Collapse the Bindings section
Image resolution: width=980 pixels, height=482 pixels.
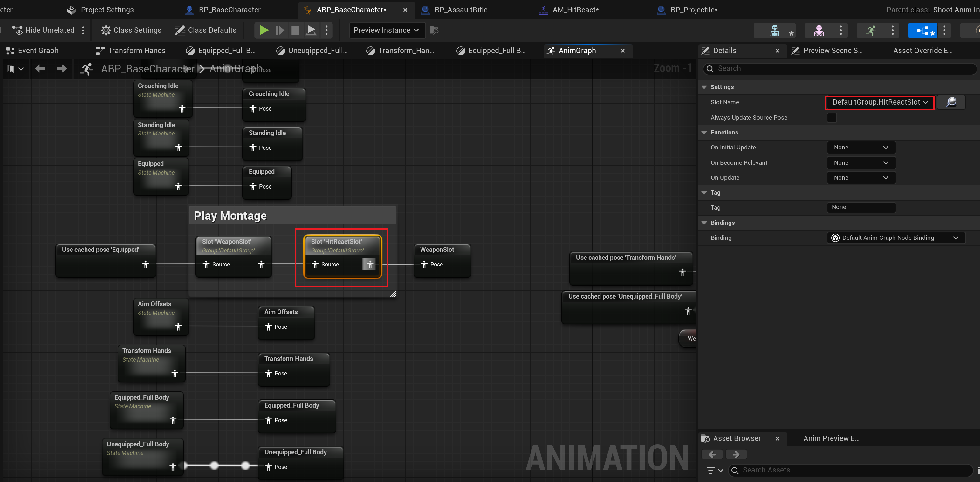click(704, 223)
